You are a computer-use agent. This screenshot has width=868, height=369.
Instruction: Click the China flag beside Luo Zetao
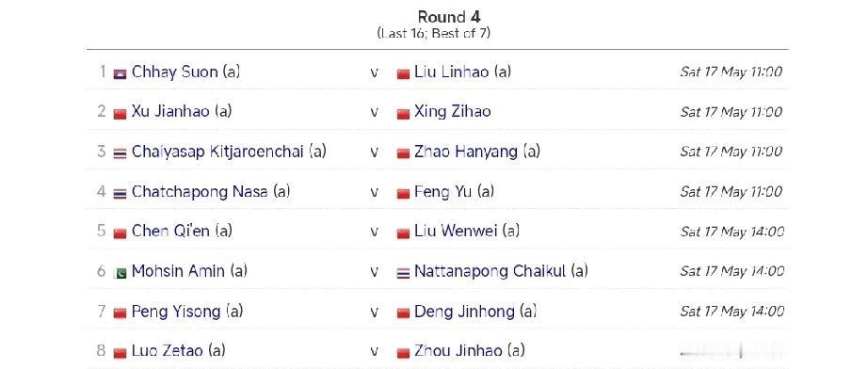(x=121, y=352)
